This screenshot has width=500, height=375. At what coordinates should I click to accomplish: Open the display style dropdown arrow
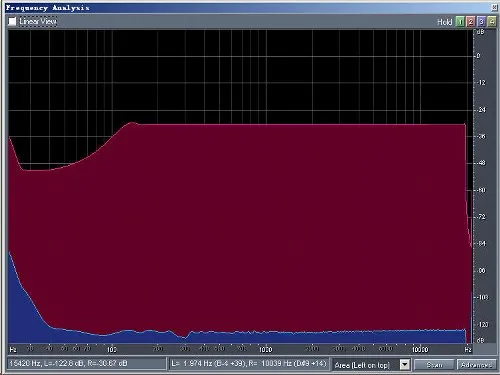405,364
